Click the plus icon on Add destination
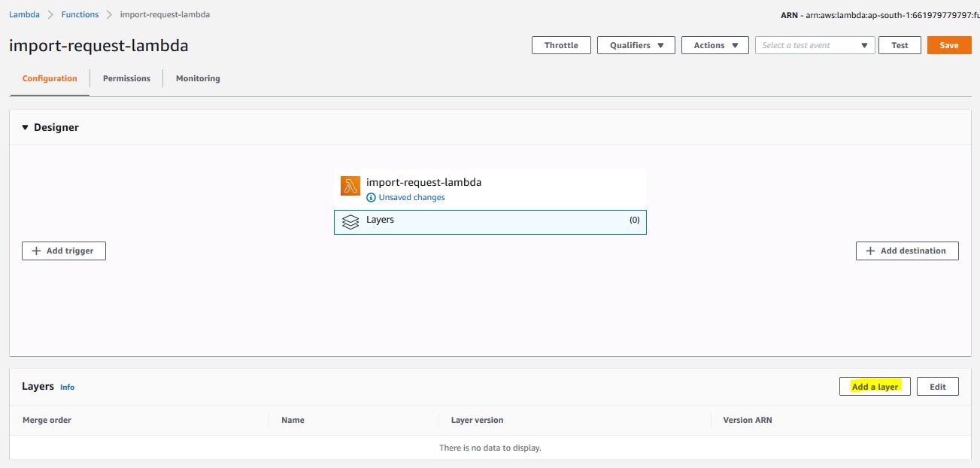 pyautogui.click(x=870, y=251)
